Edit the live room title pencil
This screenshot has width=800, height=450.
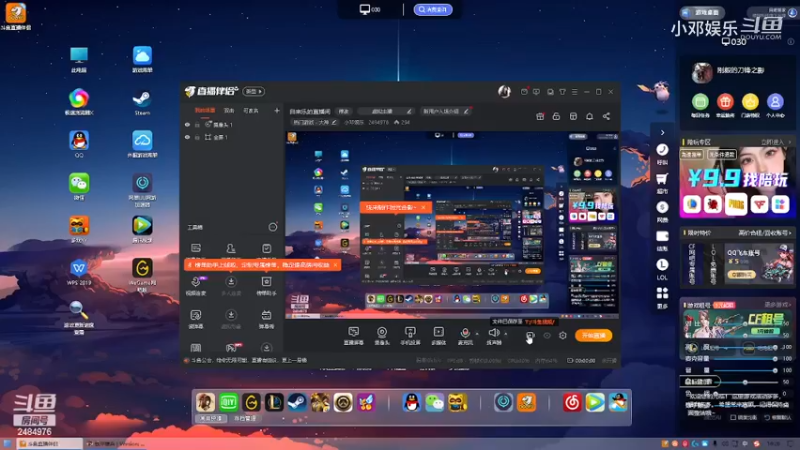coord(409,111)
